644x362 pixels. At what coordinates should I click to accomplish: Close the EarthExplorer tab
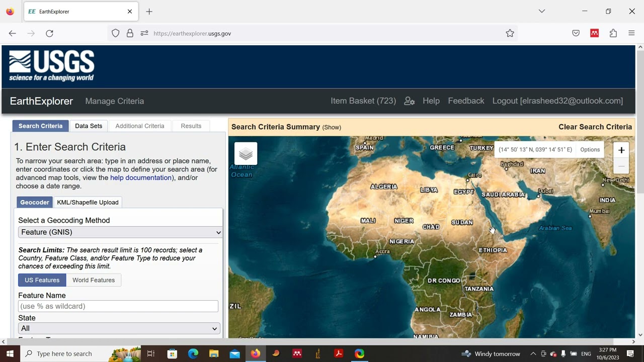pos(130,11)
